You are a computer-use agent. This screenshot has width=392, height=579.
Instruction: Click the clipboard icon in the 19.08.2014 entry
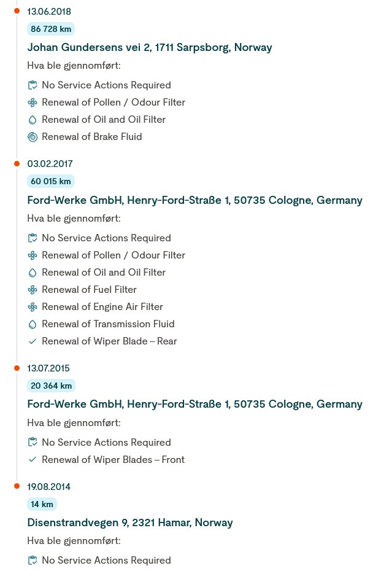(33, 561)
